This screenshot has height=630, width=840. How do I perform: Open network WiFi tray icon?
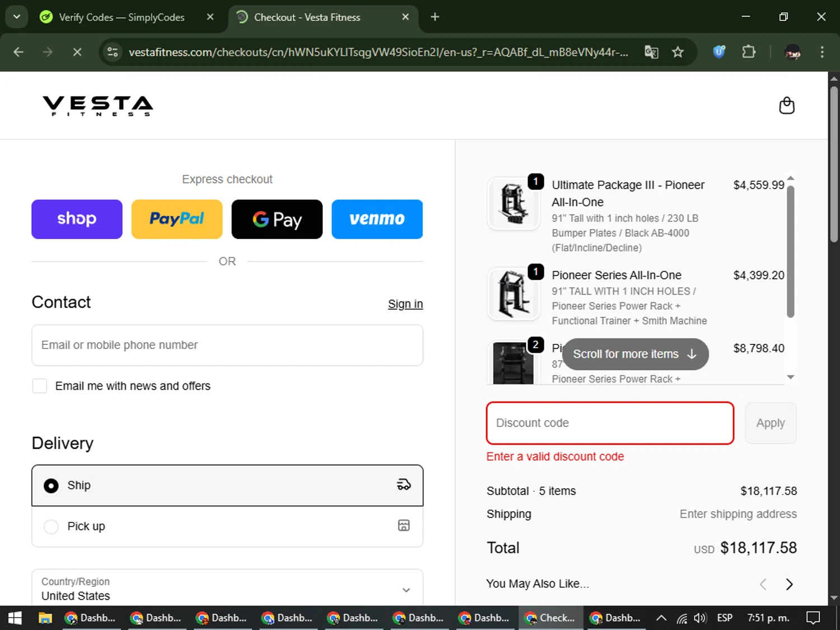coord(682,618)
